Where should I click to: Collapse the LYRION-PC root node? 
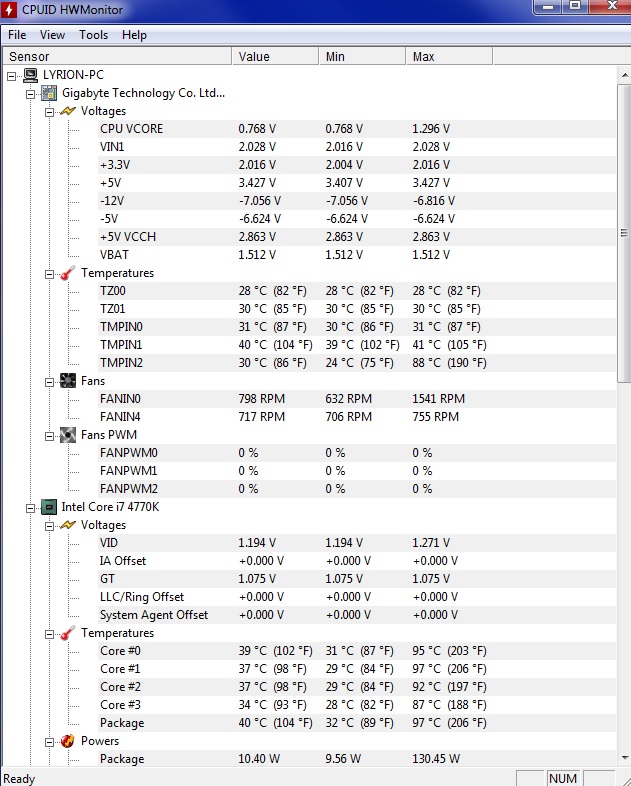tap(12, 76)
